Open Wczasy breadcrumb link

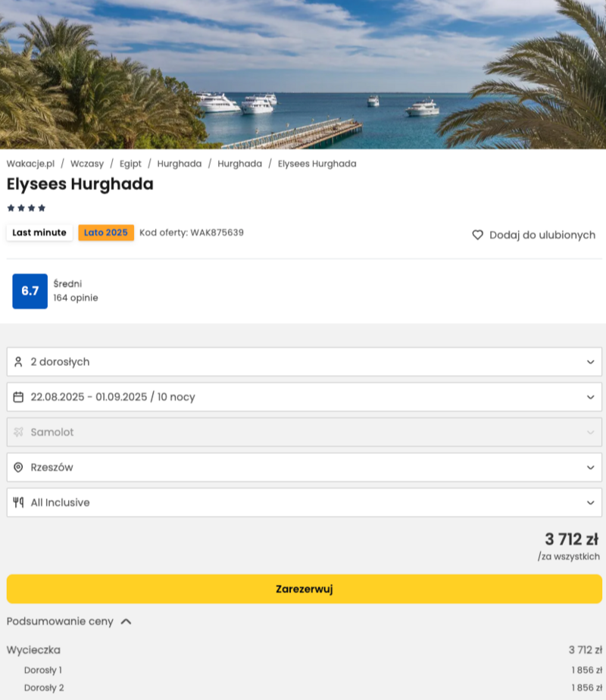click(87, 164)
